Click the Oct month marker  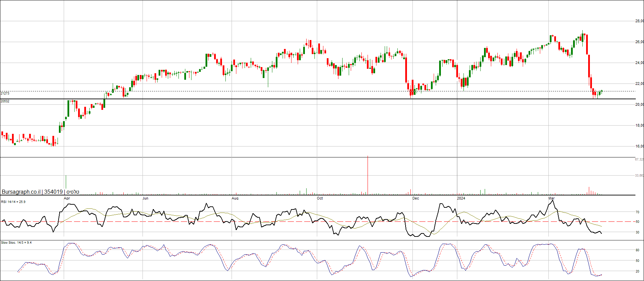(x=320, y=199)
